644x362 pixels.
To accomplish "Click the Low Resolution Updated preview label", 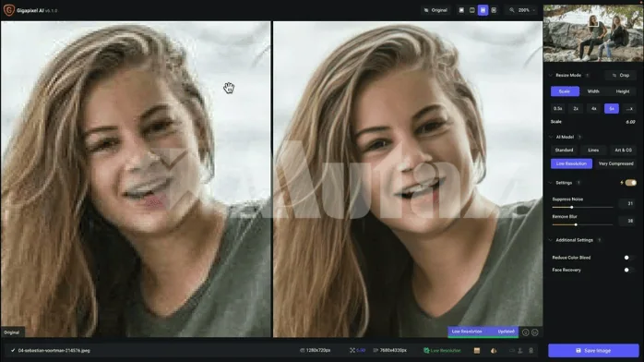I will tap(483, 332).
